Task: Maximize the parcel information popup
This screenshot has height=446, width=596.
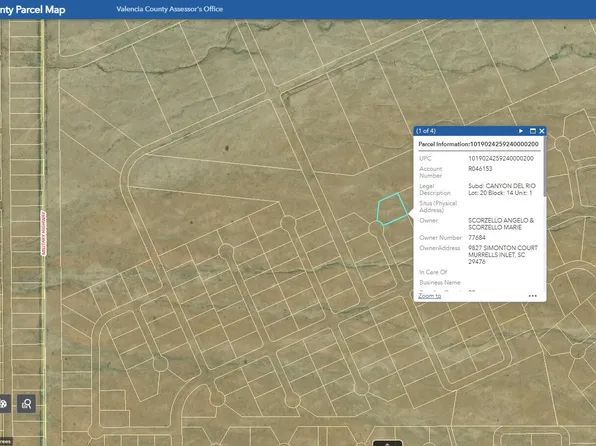Action: click(533, 131)
